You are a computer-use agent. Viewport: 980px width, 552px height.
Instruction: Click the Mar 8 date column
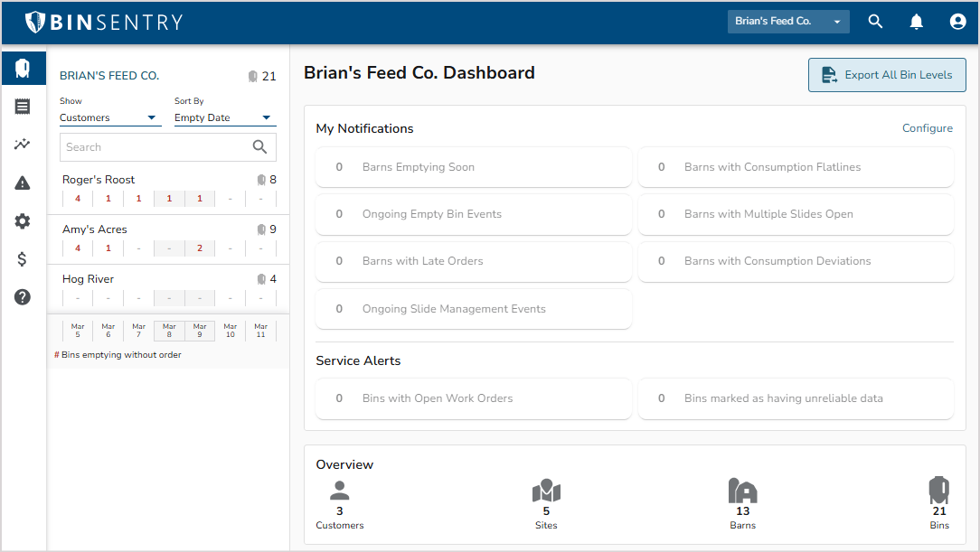pyautogui.click(x=169, y=331)
